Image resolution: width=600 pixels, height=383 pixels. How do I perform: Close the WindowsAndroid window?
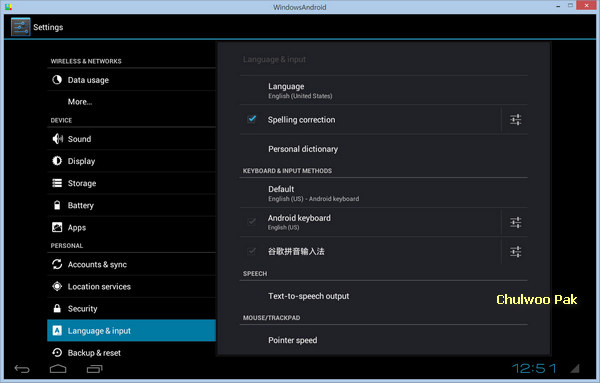(586, 5)
